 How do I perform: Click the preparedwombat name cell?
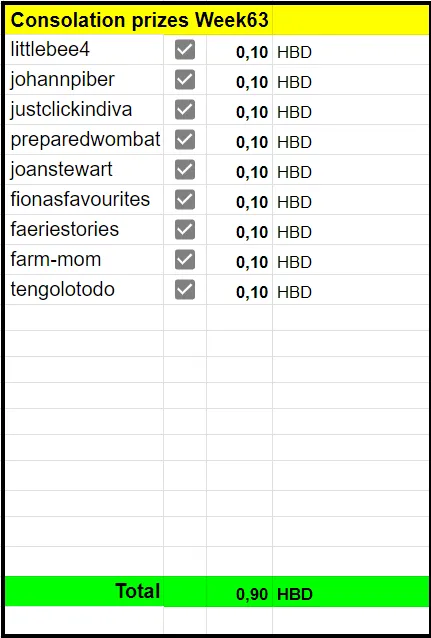coord(85,140)
